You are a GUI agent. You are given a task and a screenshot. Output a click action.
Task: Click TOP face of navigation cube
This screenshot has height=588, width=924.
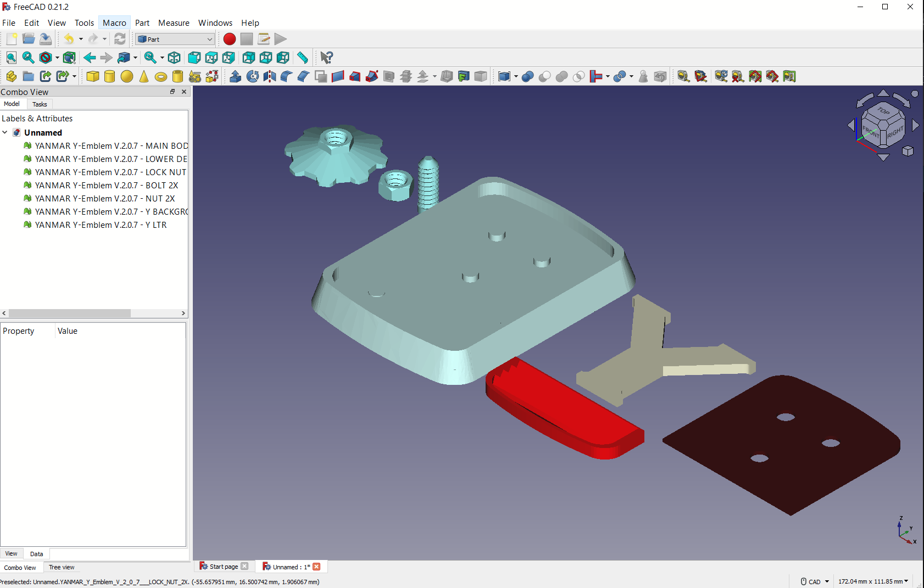883,111
